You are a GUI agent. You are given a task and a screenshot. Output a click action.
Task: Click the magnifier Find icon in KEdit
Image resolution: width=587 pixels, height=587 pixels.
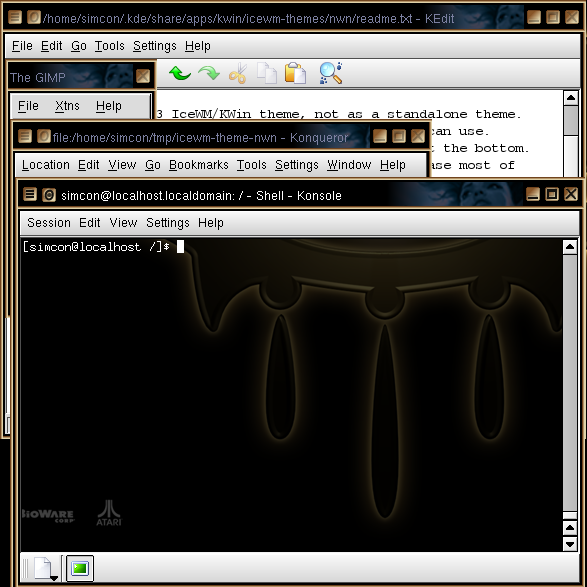331,73
